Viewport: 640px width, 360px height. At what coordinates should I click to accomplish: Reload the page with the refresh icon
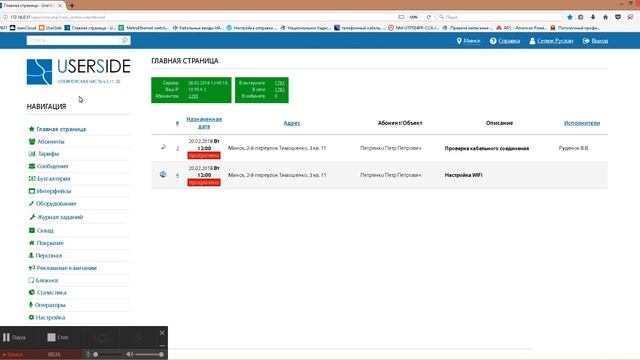[x=429, y=17]
